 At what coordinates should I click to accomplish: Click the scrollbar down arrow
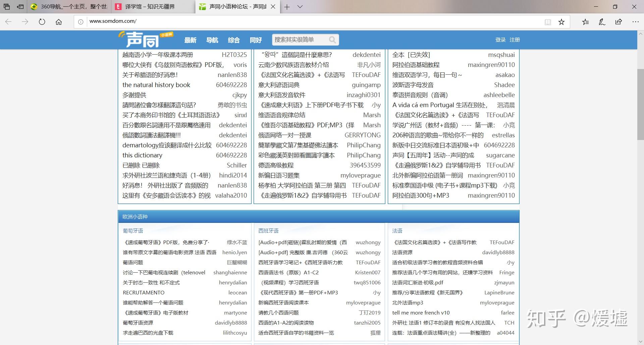pyautogui.click(x=641, y=342)
